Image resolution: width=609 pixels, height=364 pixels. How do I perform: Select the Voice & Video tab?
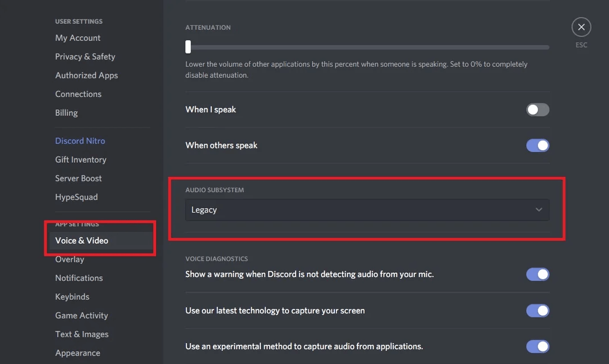point(82,240)
